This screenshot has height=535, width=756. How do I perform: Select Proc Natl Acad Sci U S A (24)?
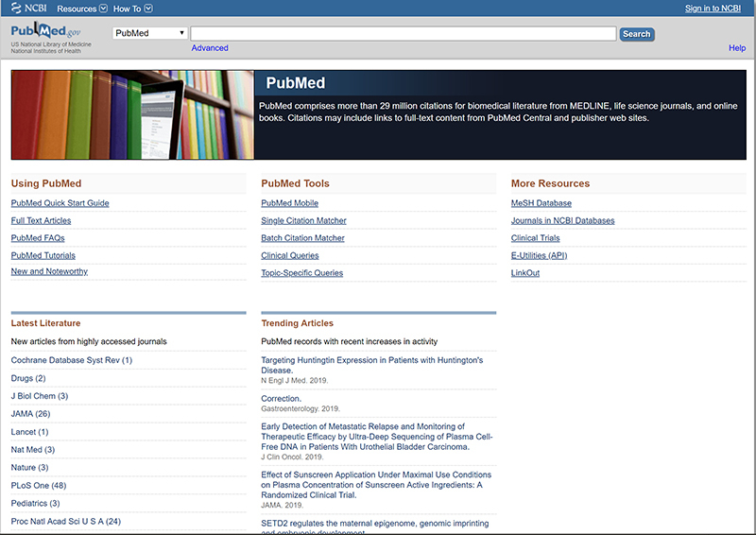65,521
